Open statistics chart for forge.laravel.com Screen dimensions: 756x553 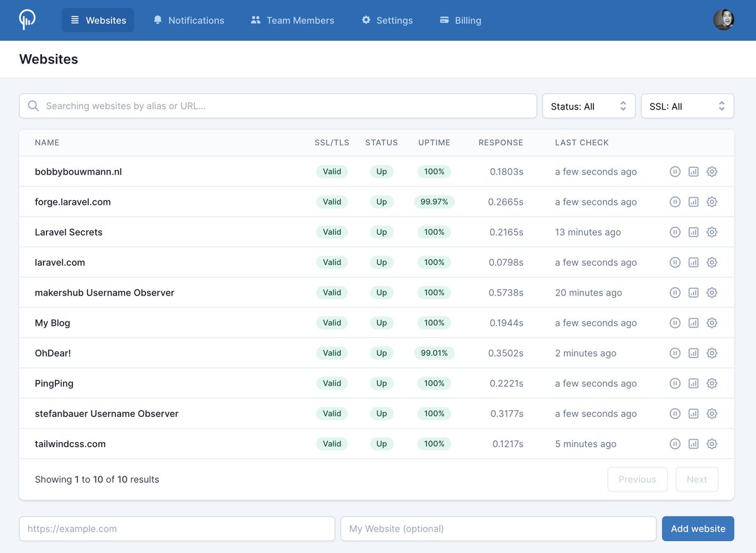694,202
